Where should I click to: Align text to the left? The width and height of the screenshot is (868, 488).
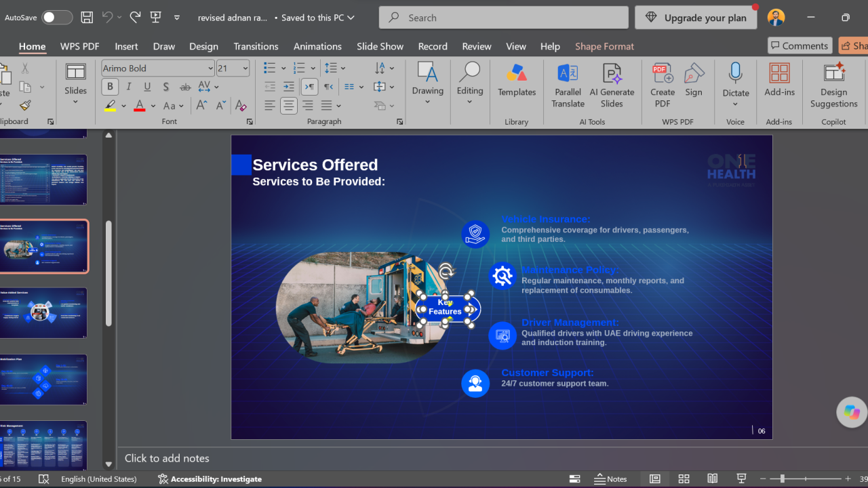click(270, 106)
